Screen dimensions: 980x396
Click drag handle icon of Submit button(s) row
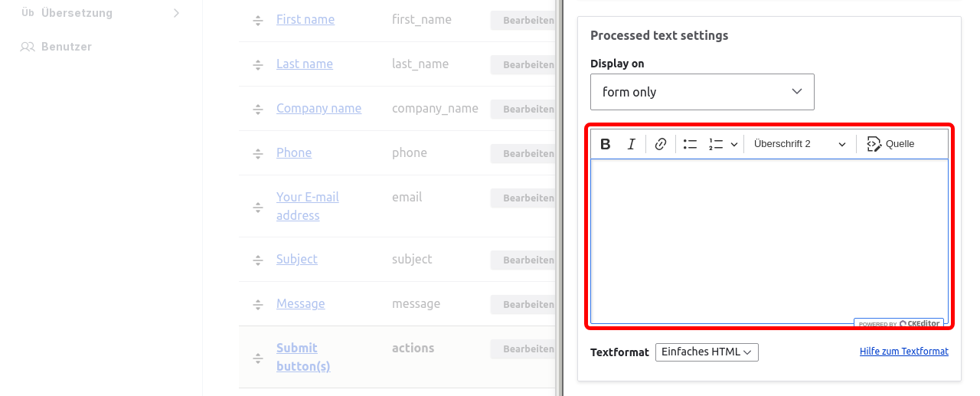(x=258, y=358)
